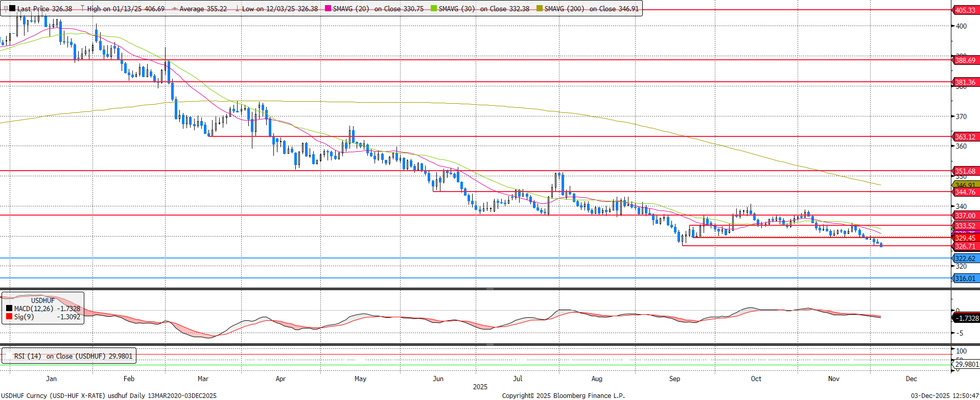Screen dimensions: 980x400
Task: Select the green SMAVG (30) legend swatch
Action: pyautogui.click(x=434, y=9)
